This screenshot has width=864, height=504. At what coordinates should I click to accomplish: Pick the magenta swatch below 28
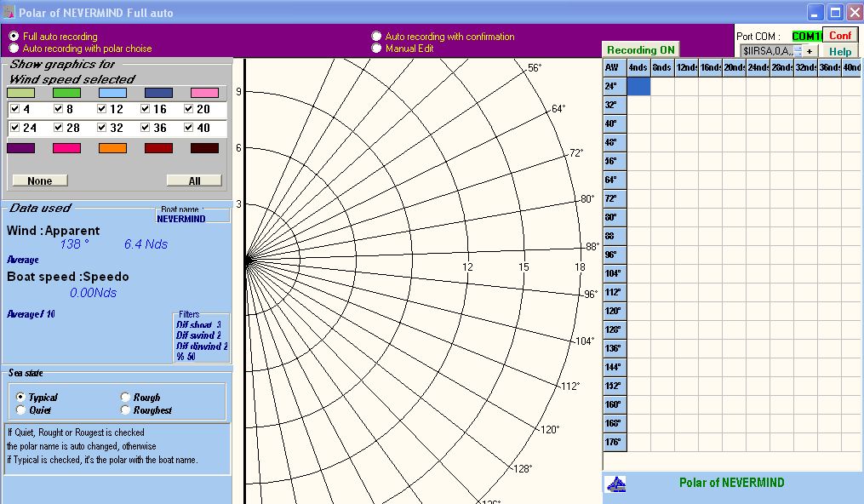click(x=66, y=148)
